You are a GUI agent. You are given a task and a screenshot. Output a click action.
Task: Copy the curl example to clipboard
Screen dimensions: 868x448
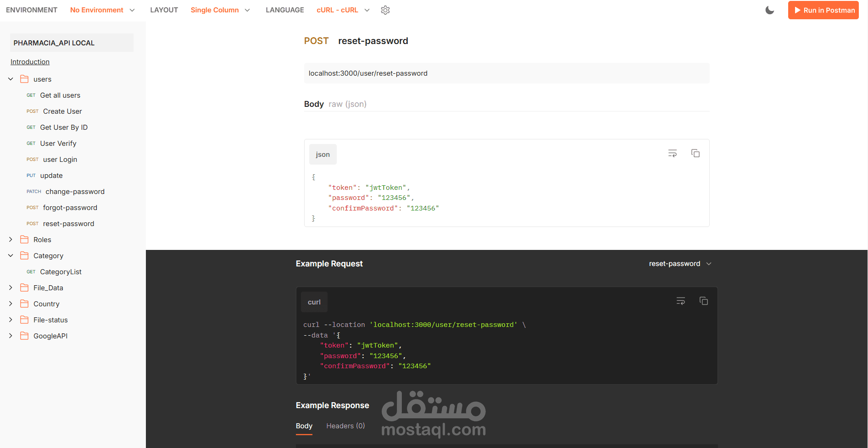point(704,301)
